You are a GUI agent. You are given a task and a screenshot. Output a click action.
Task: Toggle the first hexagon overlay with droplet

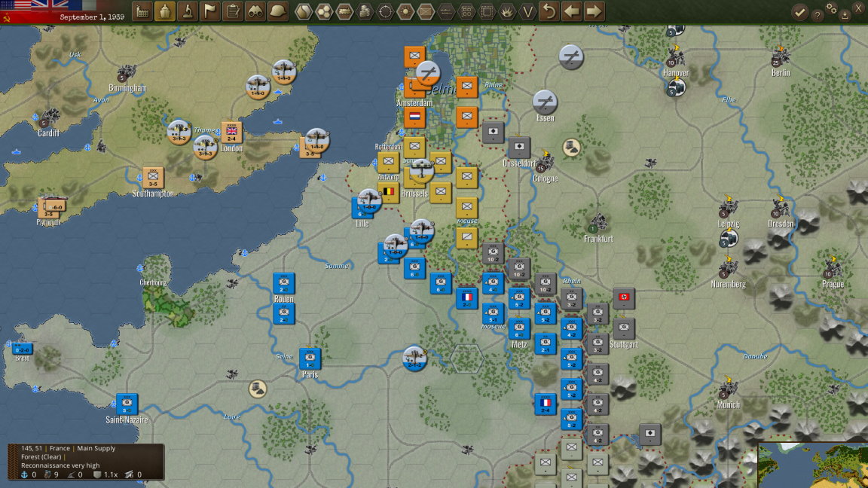pyautogui.click(x=304, y=11)
